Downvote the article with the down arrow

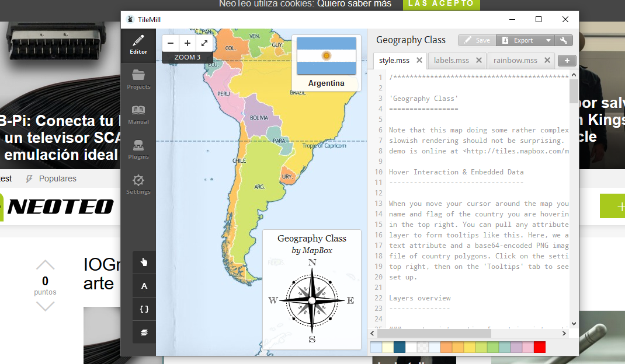(45, 306)
